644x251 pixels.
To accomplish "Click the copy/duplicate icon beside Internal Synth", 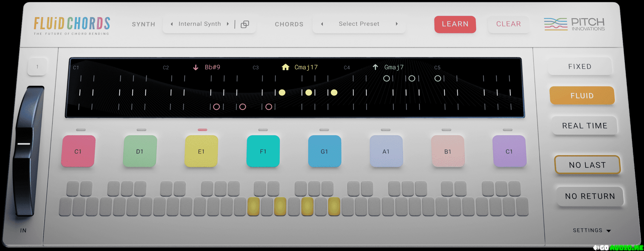I will coord(245,24).
